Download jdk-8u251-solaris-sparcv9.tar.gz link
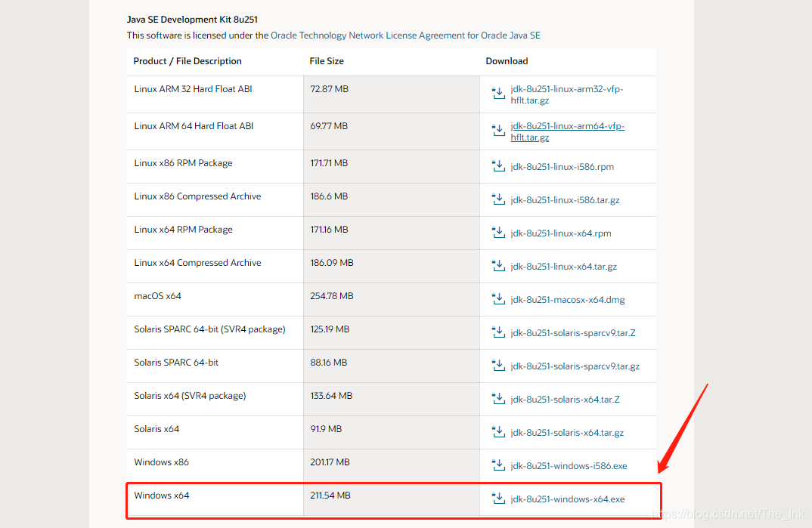This screenshot has height=528, width=812. 575,366
